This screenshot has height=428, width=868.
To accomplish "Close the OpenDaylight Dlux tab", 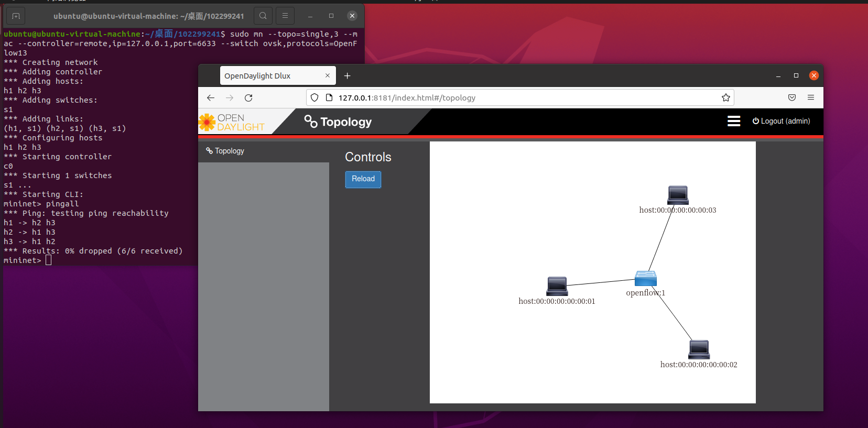I will (x=328, y=76).
